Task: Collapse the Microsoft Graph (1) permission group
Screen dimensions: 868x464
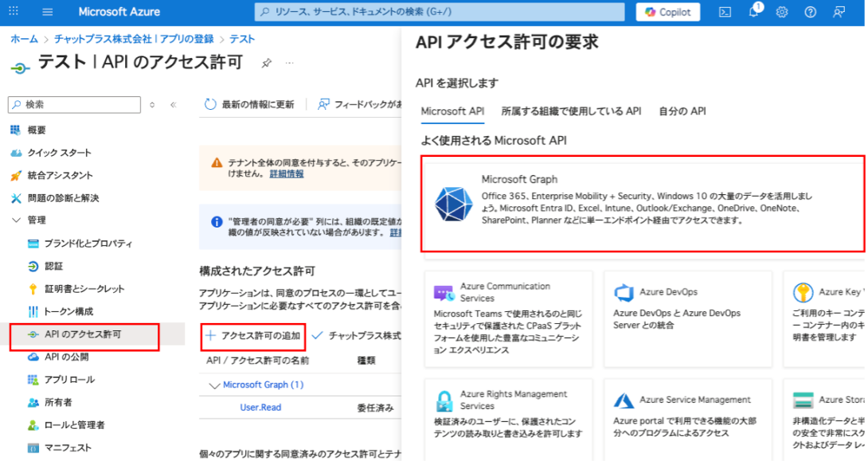Action: (214, 385)
